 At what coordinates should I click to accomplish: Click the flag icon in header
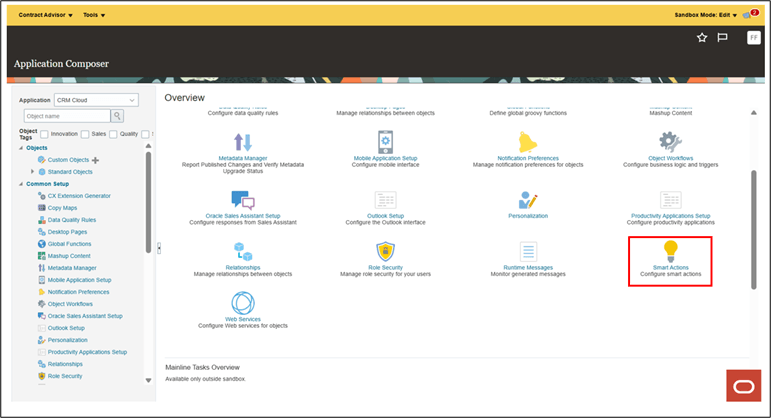(722, 37)
